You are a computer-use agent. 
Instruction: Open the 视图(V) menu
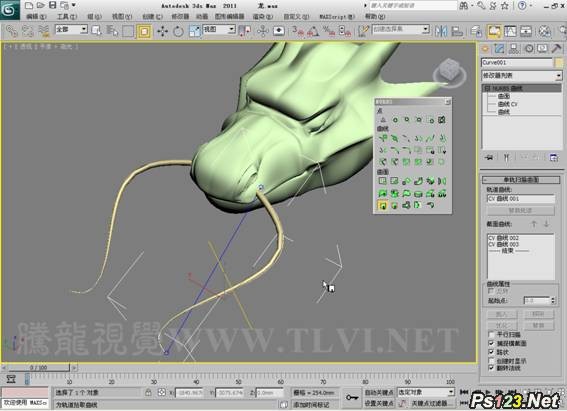pos(122,17)
